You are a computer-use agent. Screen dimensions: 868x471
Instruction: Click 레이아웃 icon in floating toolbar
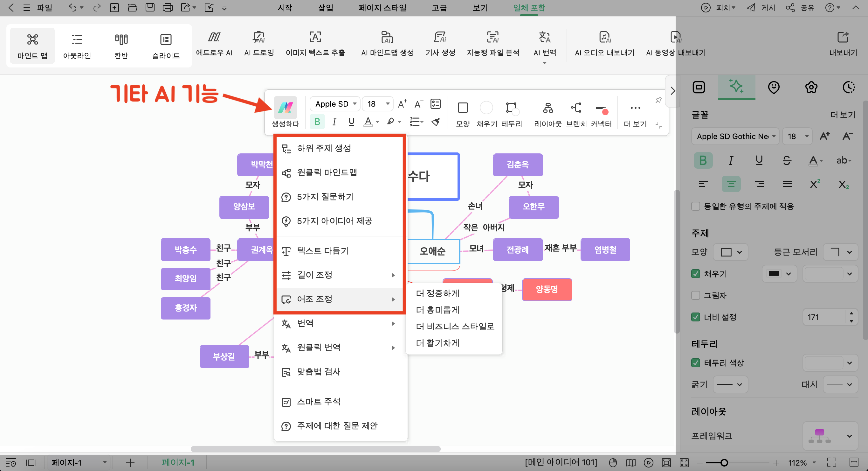[x=548, y=115]
